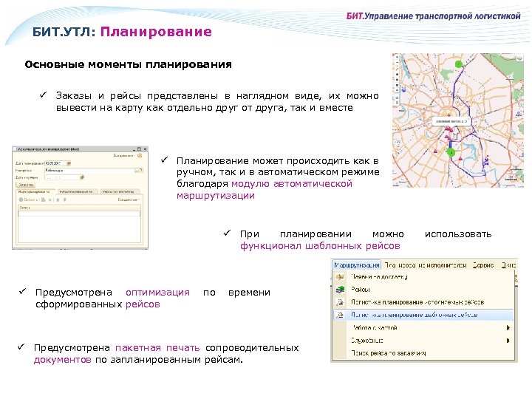Click the 'документов' highlighted word
532x399 pixels.
tap(62, 360)
